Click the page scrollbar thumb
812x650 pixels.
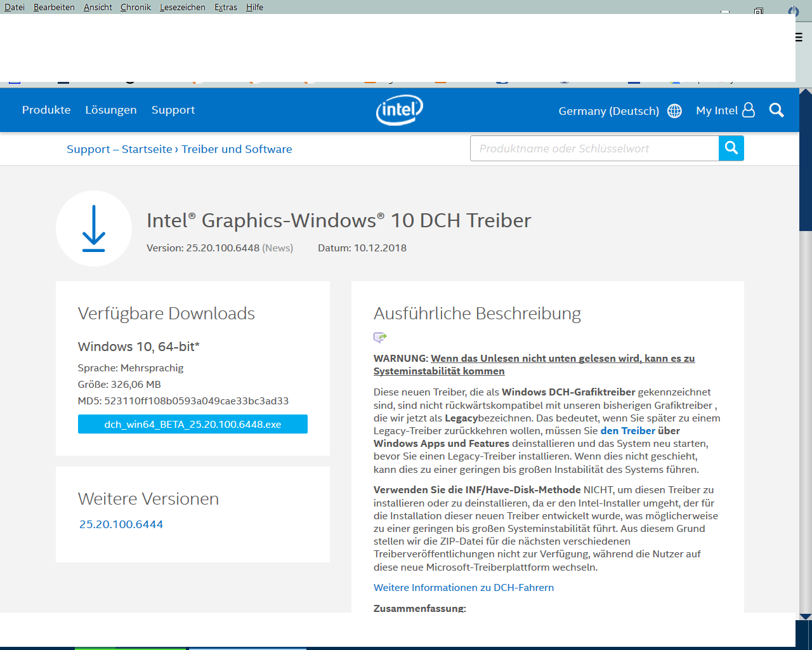point(806,164)
